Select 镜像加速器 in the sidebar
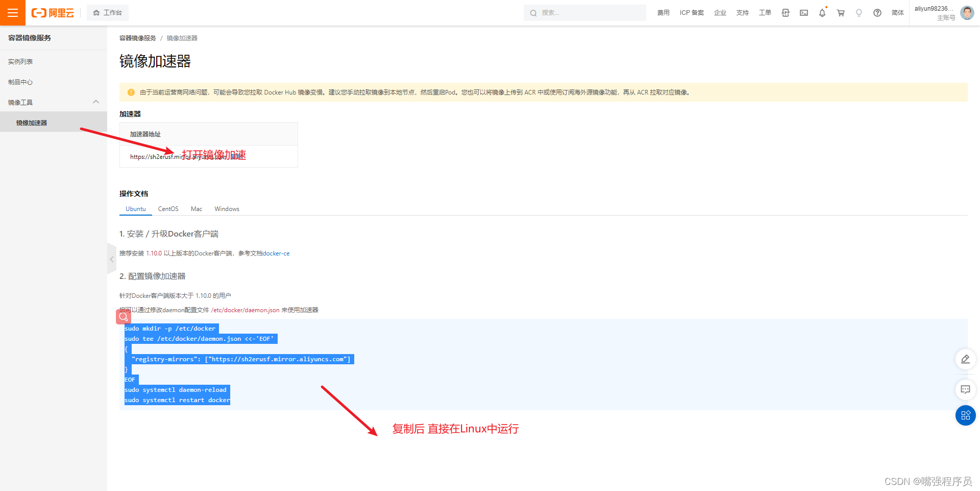The width and height of the screenshot is (980, 491). point(54,123)
